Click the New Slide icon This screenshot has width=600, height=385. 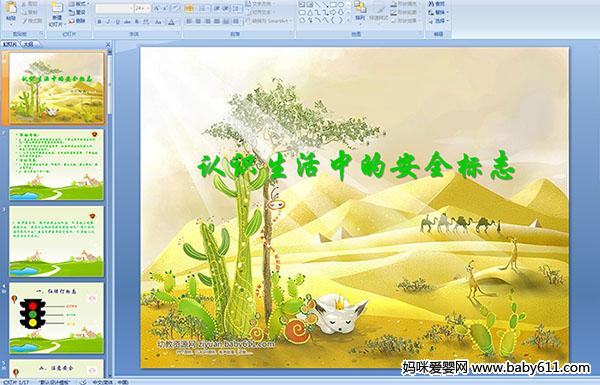pos(57,8)
